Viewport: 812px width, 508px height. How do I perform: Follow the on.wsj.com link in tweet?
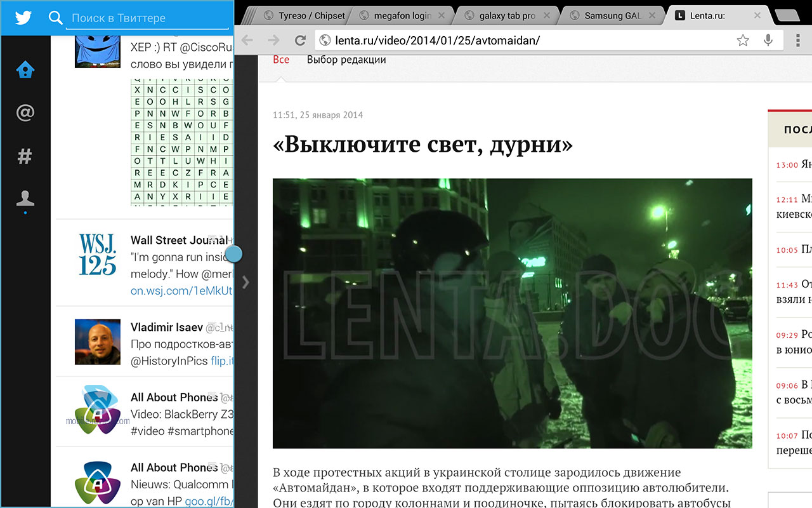point(182,290)
